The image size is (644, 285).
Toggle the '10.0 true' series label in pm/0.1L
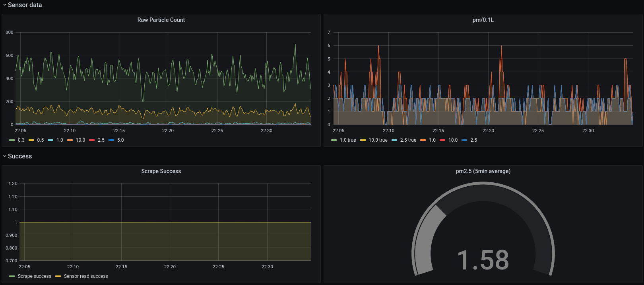click(378, 140)
